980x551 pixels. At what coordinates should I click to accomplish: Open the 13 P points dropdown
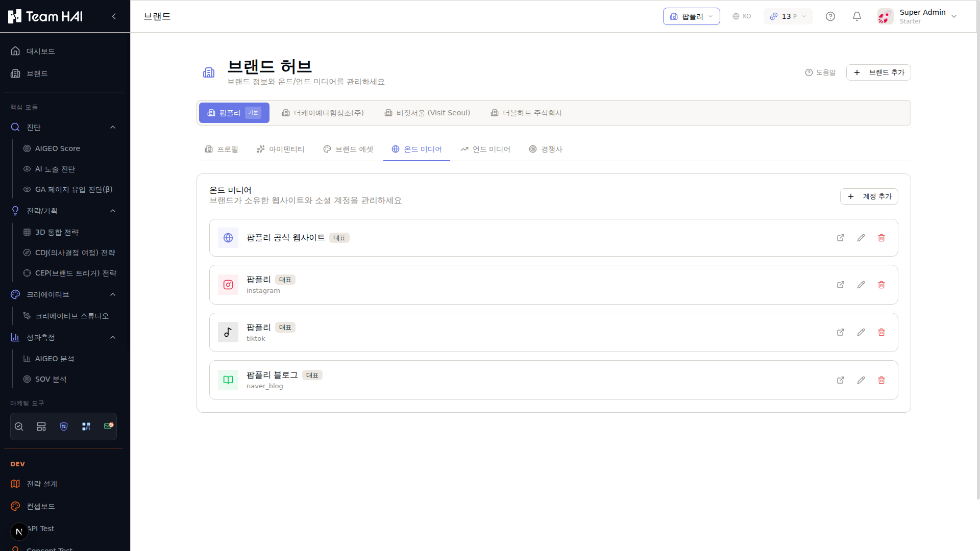pos(788,16)
